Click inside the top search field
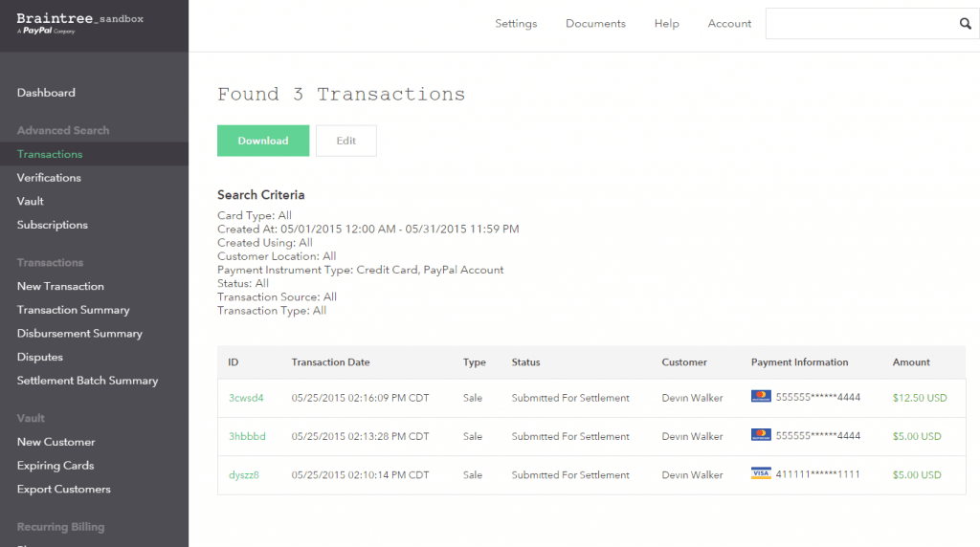The width and height of the screenshot is (980, 547). 860,24
